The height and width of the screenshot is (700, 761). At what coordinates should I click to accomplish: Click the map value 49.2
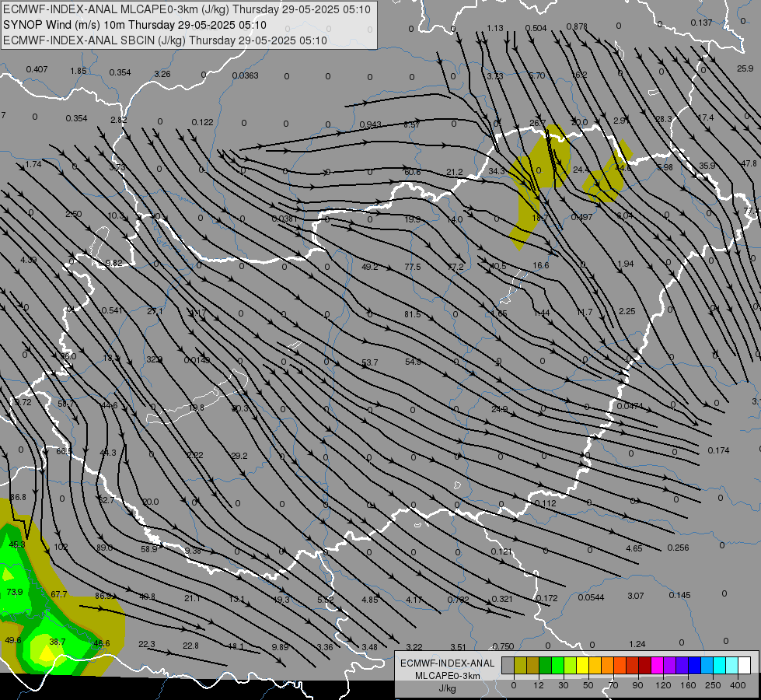click(370, 267)
